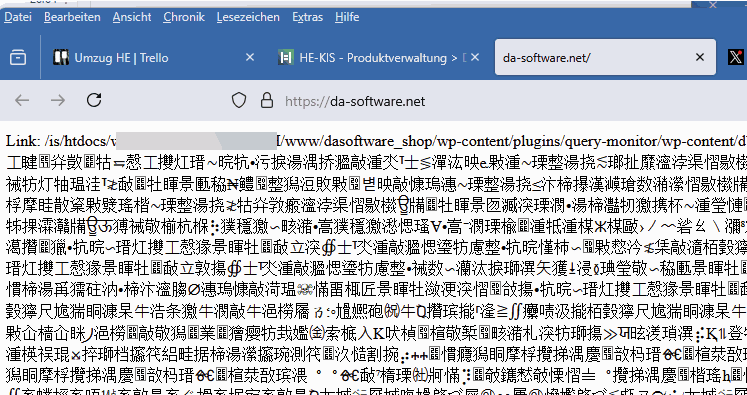
Task: Focus the URL bar showing https://da-software.net
Action: pyautogui.click(x=355, y=101)
